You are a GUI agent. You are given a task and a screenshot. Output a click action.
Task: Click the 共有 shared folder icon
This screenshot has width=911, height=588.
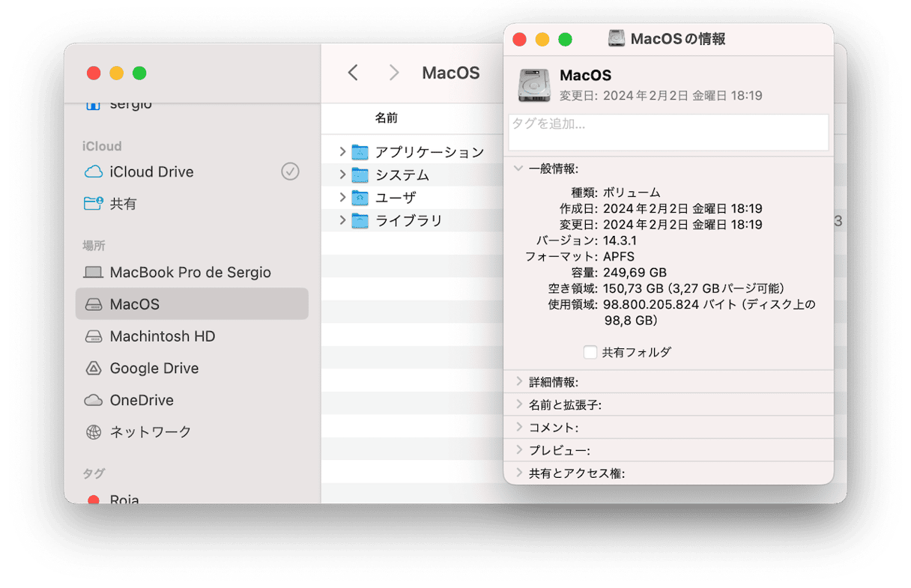94,204
